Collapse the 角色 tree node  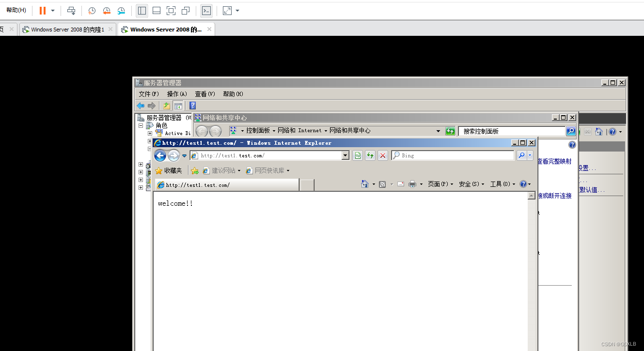pos(141,125)
